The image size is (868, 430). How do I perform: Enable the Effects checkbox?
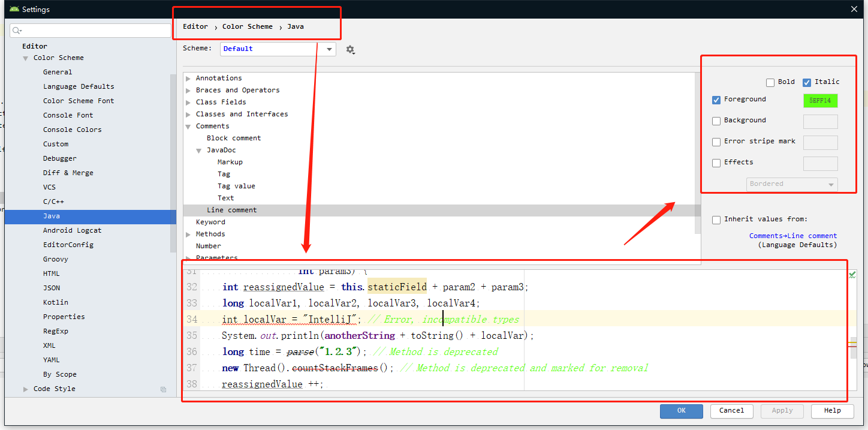pyautogui.click(x=716, y=163)
